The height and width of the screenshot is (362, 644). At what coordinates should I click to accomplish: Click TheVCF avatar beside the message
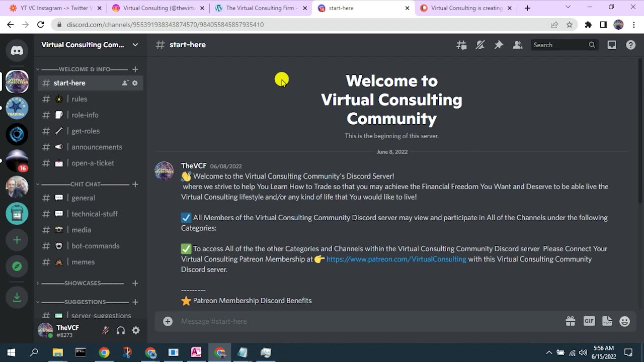tap(164, 171)
